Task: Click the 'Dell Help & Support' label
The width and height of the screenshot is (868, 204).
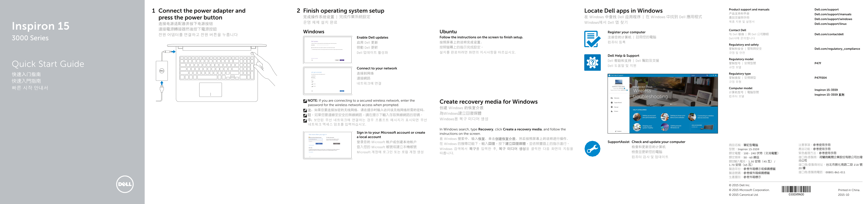Action: point(623,56)
